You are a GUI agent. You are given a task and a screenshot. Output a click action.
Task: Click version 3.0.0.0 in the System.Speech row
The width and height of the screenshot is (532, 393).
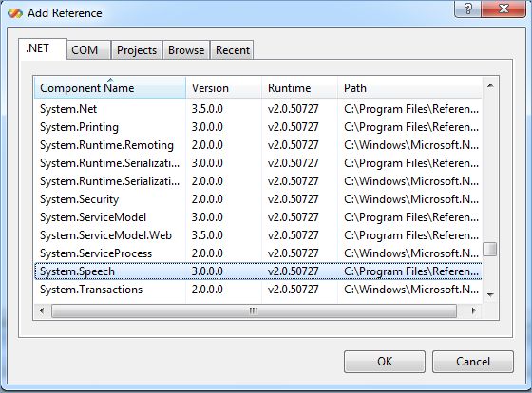point(207,271)
